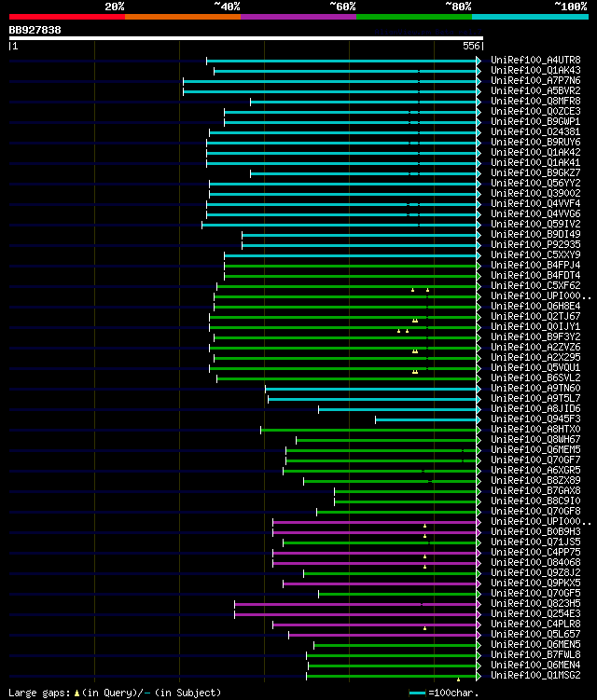
Task: Open the UniRef100_Q1AK43 hit
Action: [x=535, y=70]
